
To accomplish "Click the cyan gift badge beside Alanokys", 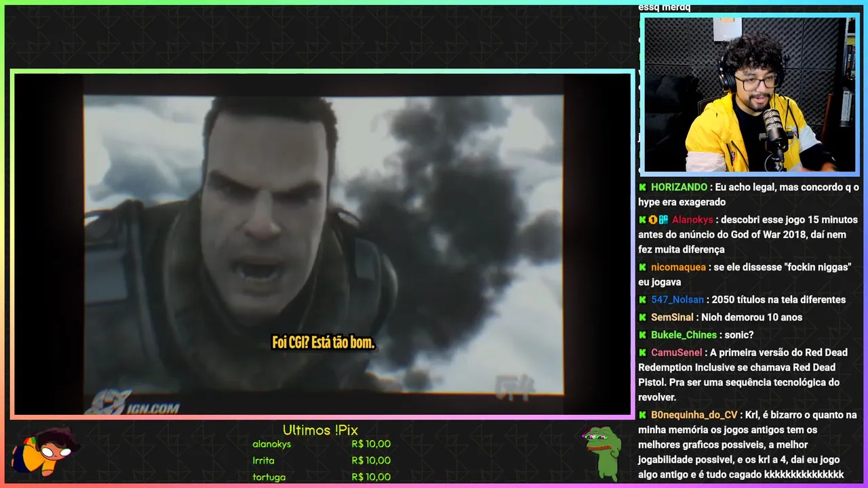I will click(663, 220).
